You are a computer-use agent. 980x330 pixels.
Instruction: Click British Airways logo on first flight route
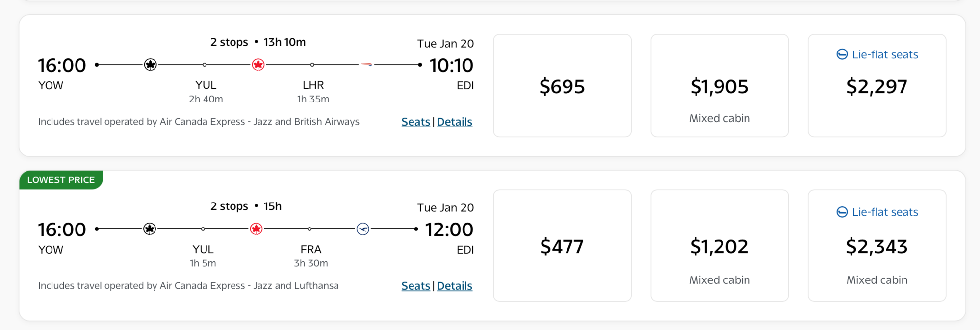click(366, 64)
